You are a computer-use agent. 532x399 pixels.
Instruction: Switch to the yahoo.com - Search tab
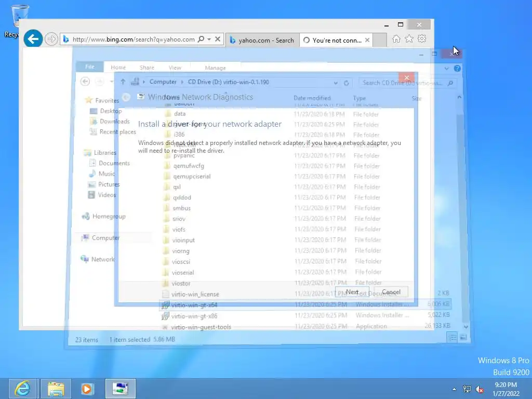(262, 40)
